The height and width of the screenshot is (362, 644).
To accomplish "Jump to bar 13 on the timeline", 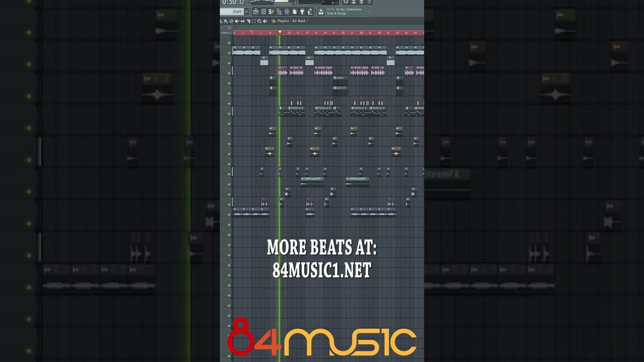I will point(289,33).
